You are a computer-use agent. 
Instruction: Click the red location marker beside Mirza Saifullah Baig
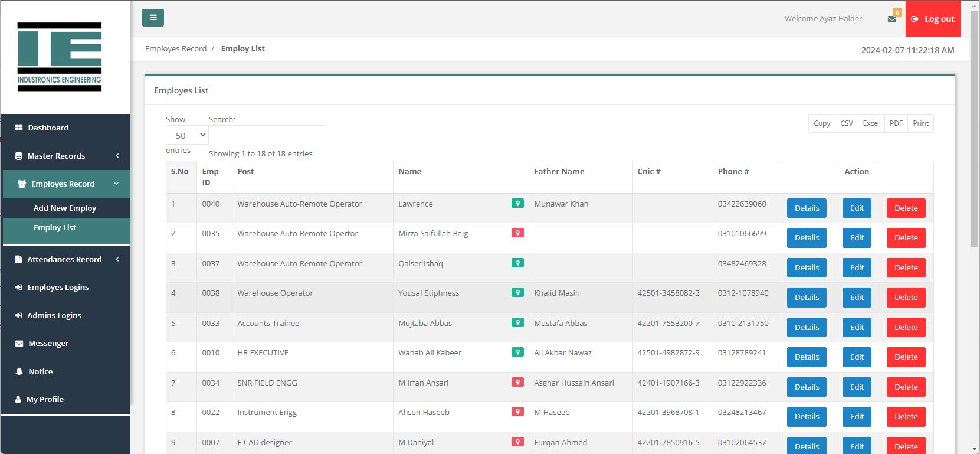coord(517,233)
